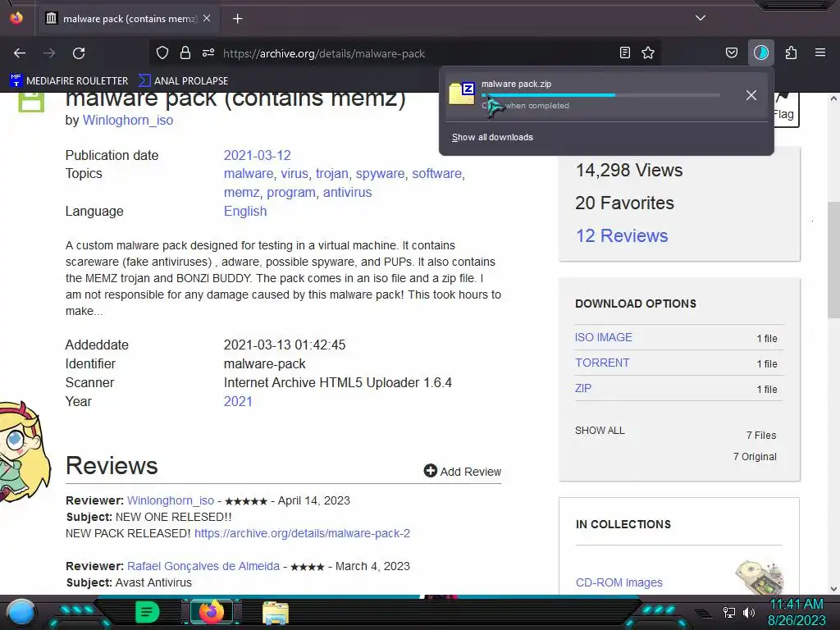
Task: Open green notes app on taskbar
Action: (147, 612)
